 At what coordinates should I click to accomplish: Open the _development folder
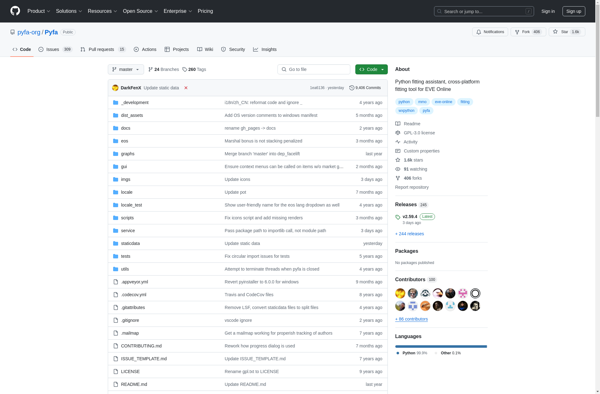pos(135,103)
